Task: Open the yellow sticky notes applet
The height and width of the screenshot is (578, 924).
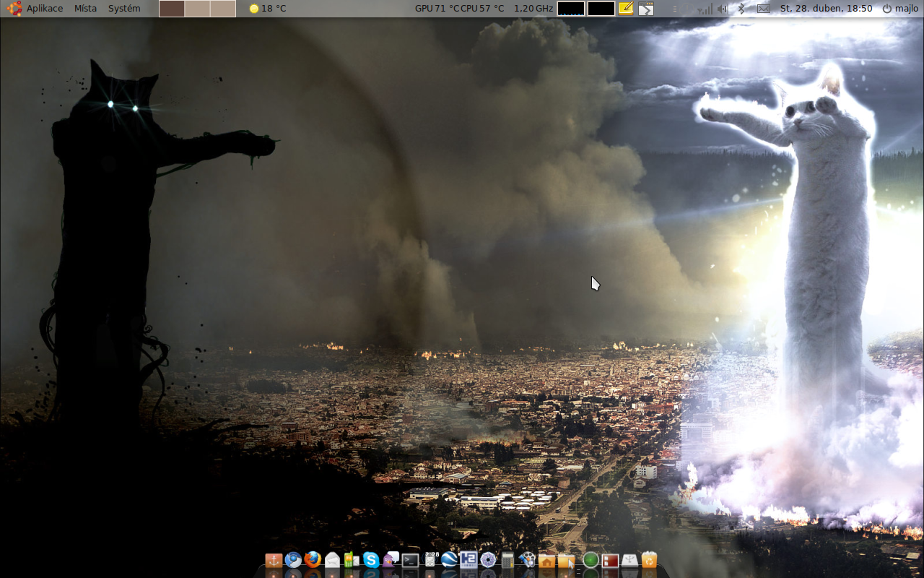Action: point(626,9)
